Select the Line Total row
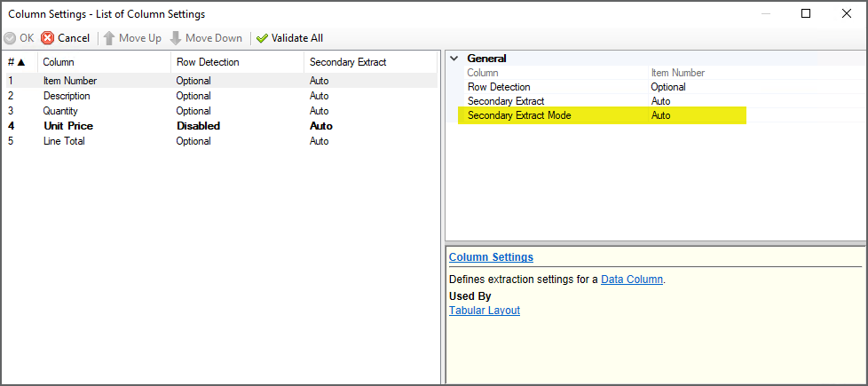The width and height of the screenshot is (868, 386). pyautogui.click(x=64, y=141)
